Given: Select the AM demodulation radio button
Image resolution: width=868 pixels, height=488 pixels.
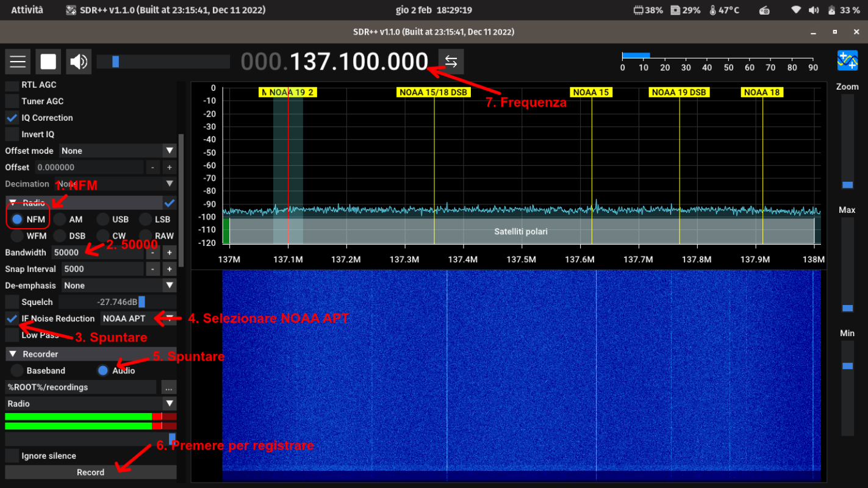Looking at the screenshot, I should pos(60,219).
